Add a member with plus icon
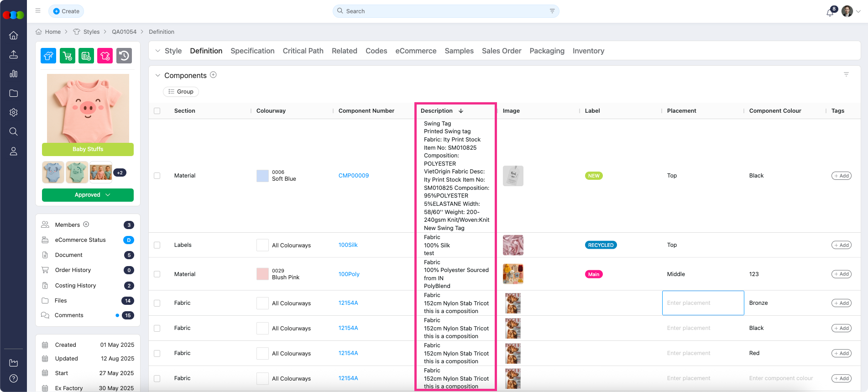The image size is (868, 392). click(86, 225)
